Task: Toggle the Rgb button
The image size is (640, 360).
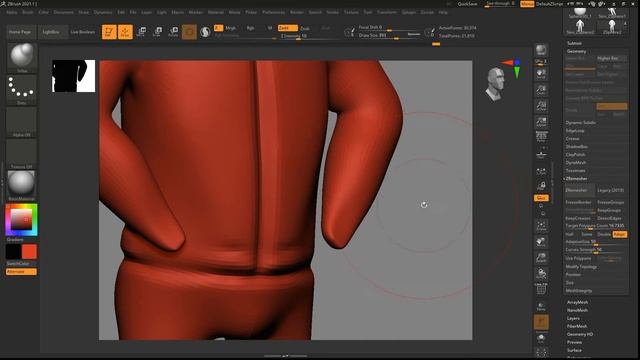Action: pyautogui.click(x=250, y=28)
